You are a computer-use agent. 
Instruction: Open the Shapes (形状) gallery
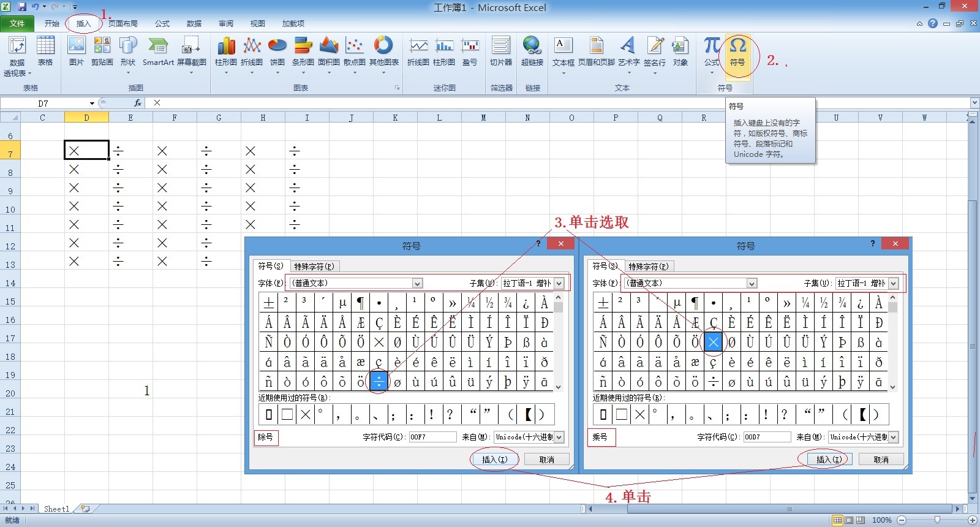[128, 55]
